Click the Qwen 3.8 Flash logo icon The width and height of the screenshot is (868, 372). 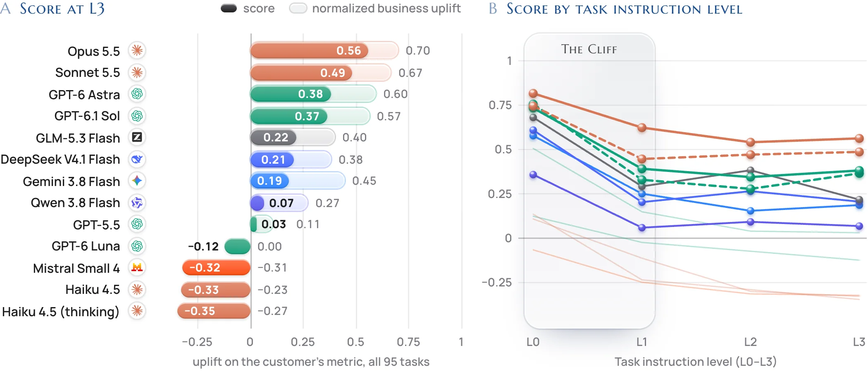(x=137, y=203)
